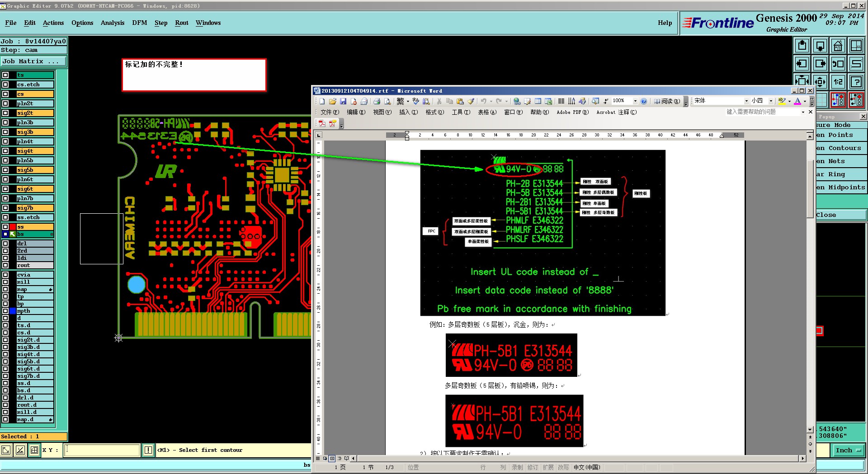The width and height of the screenshot is (868, 474).
Task: Open the Genesis DFM menu
Action: click(139, 23)
